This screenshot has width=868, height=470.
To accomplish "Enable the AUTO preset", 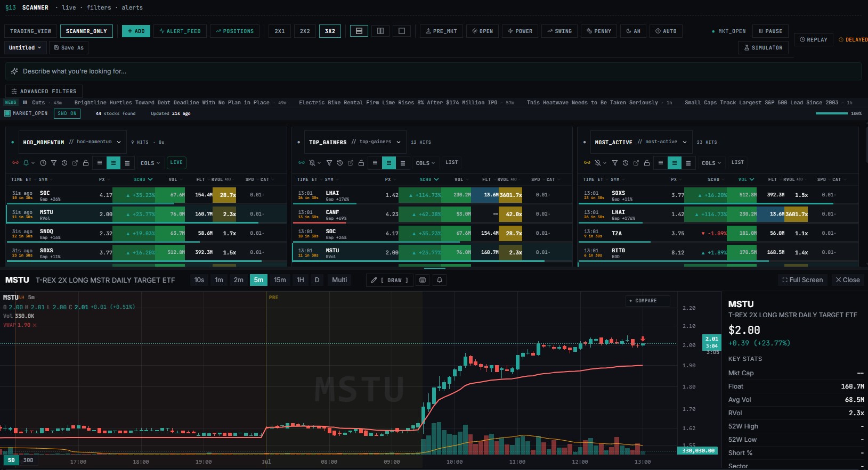I will (666, 31).
